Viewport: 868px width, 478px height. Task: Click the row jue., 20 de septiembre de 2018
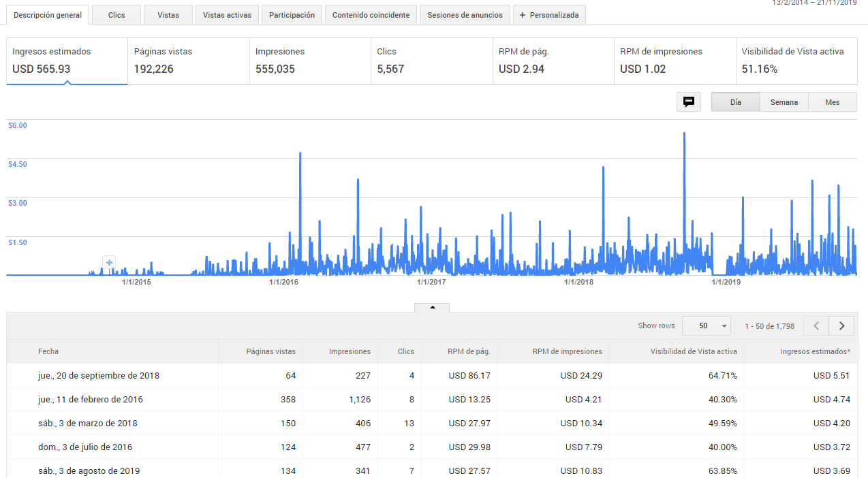[x=432, y=375]
